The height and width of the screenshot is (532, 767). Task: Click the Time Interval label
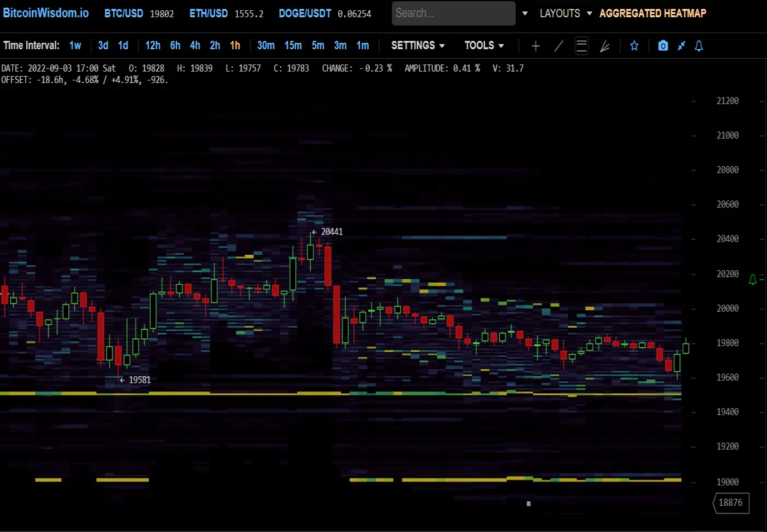tap(31, 45)
